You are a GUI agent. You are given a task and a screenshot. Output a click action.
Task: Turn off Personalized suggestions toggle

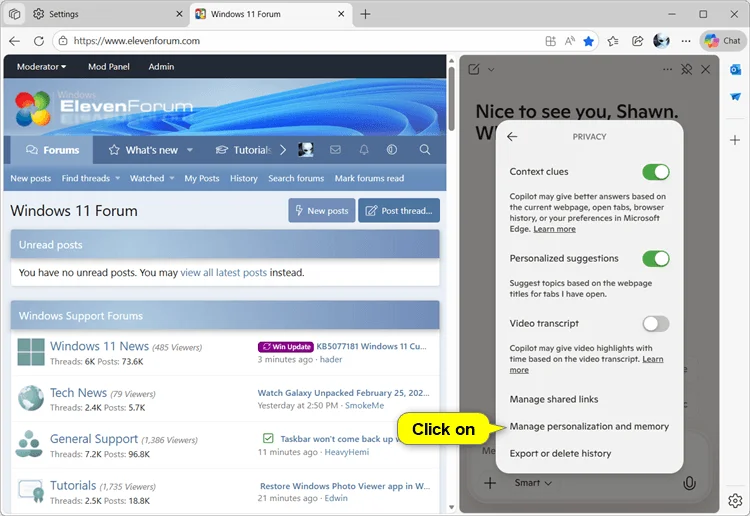coord(656,259)
